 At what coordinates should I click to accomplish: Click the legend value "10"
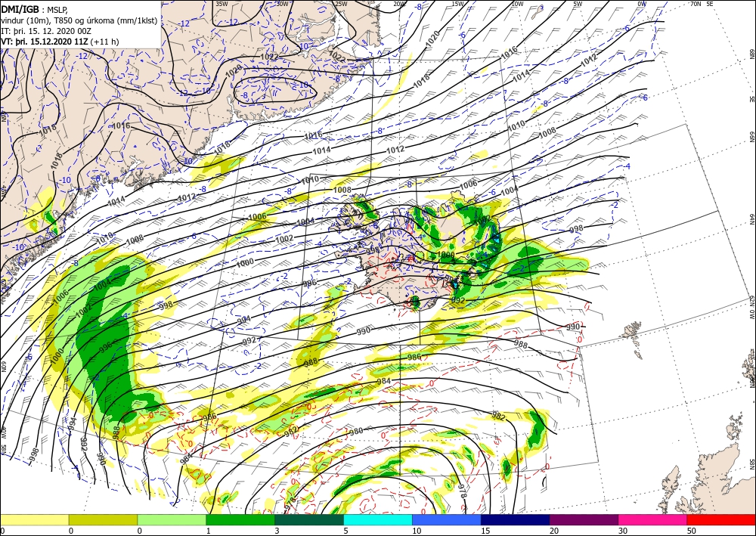click(x=417, y=531)
